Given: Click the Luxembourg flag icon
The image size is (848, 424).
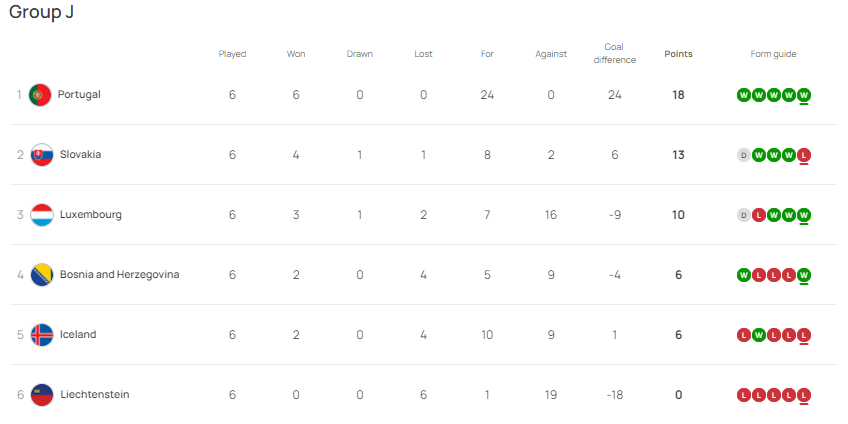Looking at the screenshot, I should 42,215.
